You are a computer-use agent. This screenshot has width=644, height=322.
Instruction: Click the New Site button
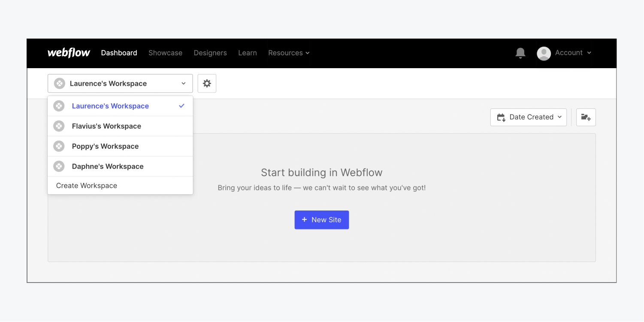[322, 220]
